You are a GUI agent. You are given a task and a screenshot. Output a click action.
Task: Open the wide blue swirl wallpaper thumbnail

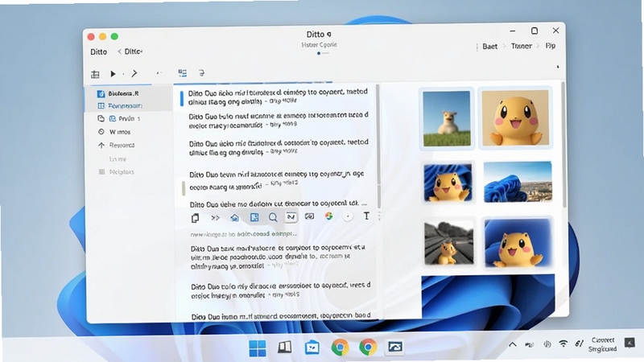(x=488, y=296)
